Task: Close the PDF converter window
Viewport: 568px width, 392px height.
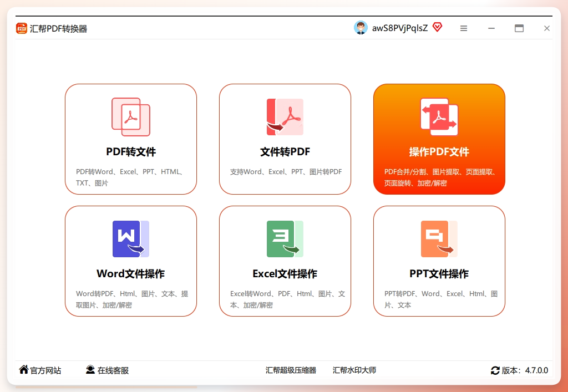Action: coord(547,28)
